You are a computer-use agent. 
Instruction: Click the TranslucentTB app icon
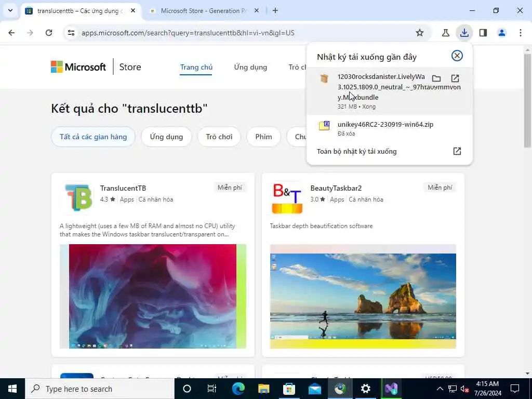(x=78, y=198)
